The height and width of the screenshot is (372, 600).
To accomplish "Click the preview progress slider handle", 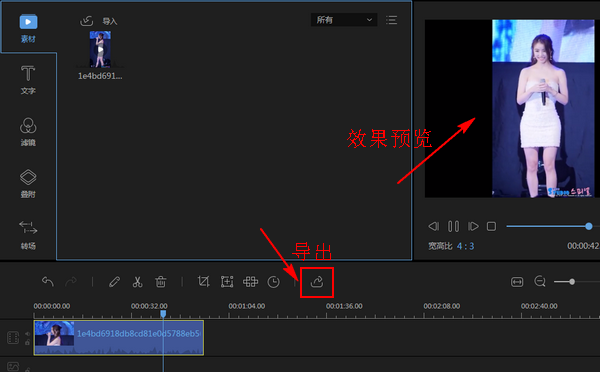I will 589,226.
